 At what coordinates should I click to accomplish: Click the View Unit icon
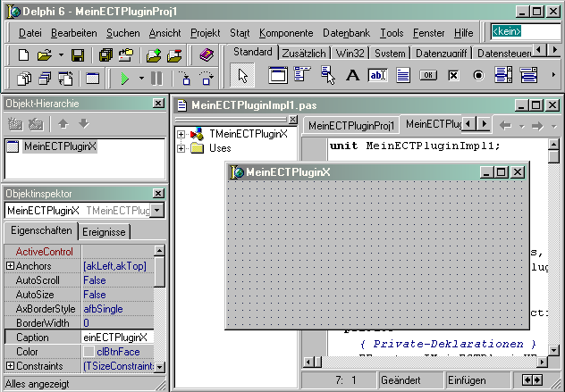(x=24, y=78)
